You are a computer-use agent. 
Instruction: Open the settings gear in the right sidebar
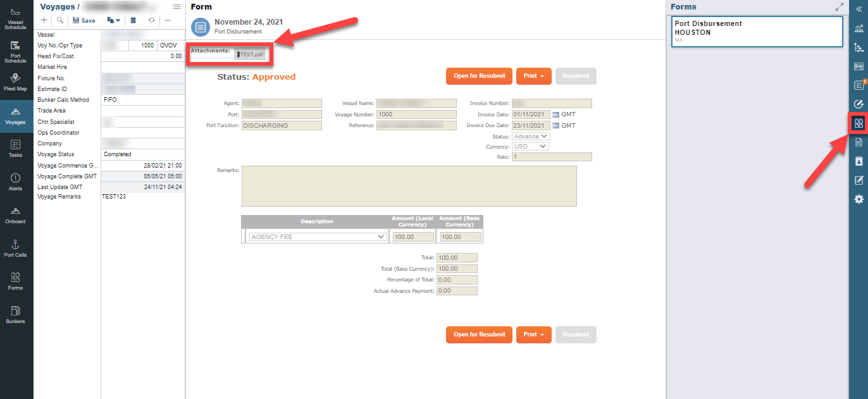tap(859, 199)
